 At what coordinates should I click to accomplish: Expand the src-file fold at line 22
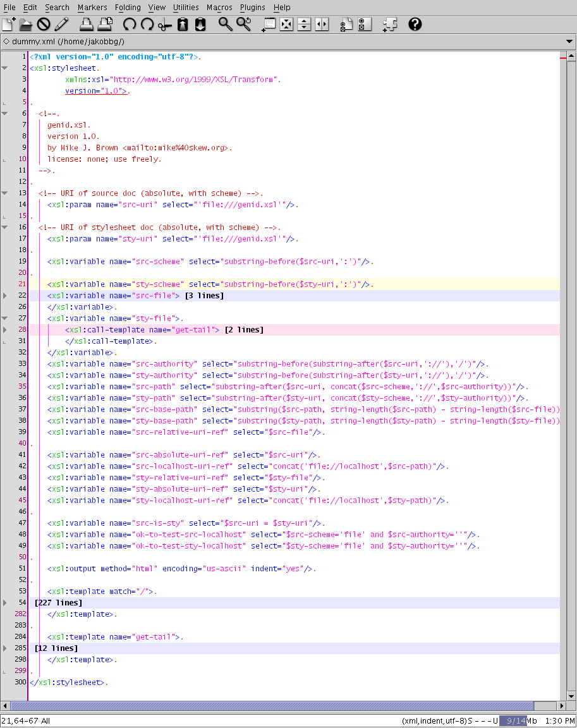point(4,296)
